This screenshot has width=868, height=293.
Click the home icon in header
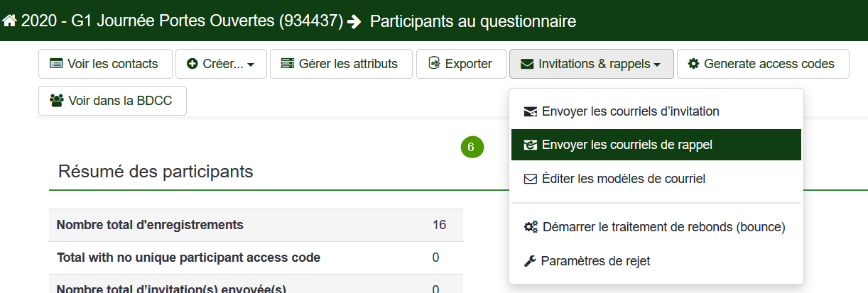tap(10, 21)
